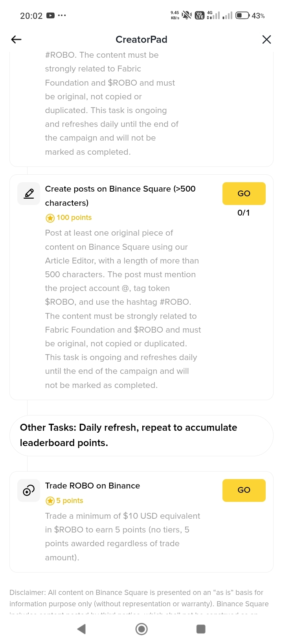Tap the battery indicator in status bar
This screenshot has width=283, height=644.
pos(243,16)
